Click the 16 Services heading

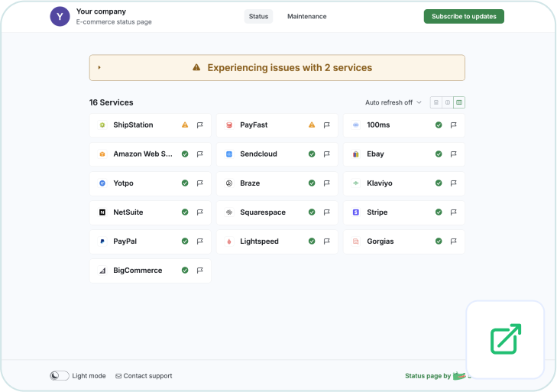(x=112, y=102)
